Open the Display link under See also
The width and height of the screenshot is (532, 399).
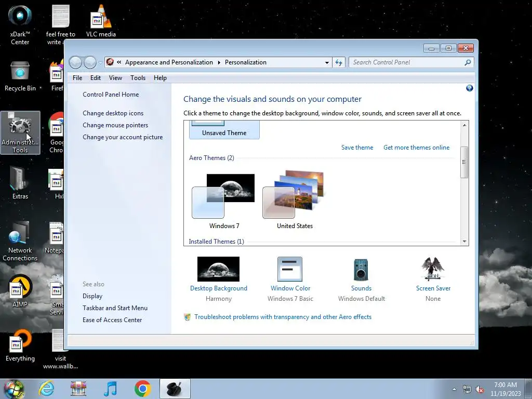pyautogui.click(x=92, y=296)
